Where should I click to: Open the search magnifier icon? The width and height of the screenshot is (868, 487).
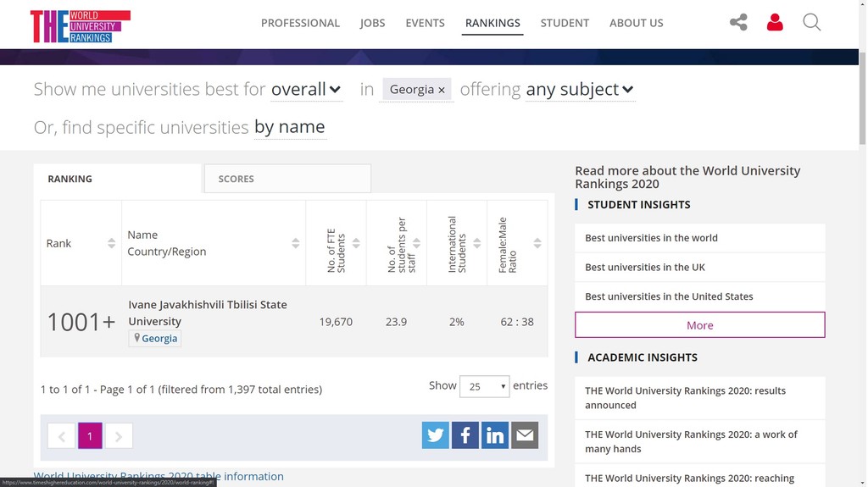(811, 22)
